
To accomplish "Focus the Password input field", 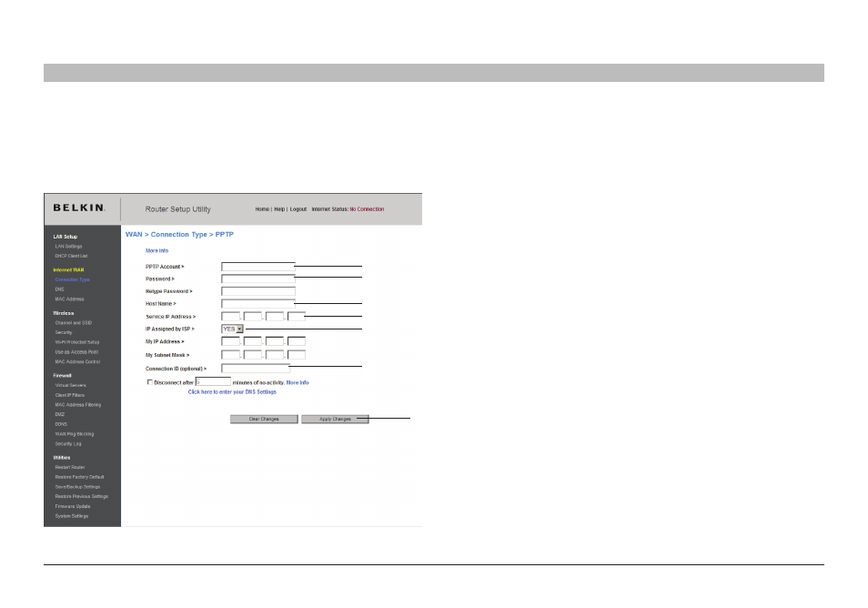I will (x=258, y=279).
